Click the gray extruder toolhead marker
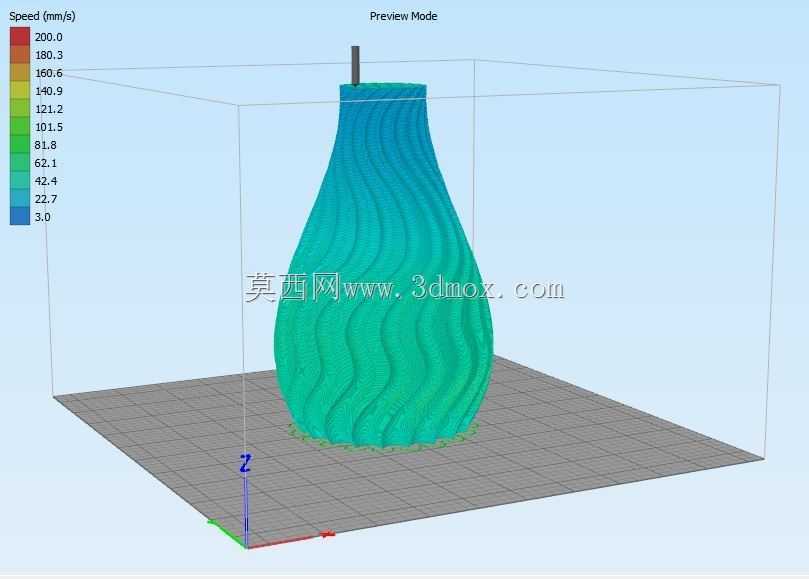 (x=355, y=66)
